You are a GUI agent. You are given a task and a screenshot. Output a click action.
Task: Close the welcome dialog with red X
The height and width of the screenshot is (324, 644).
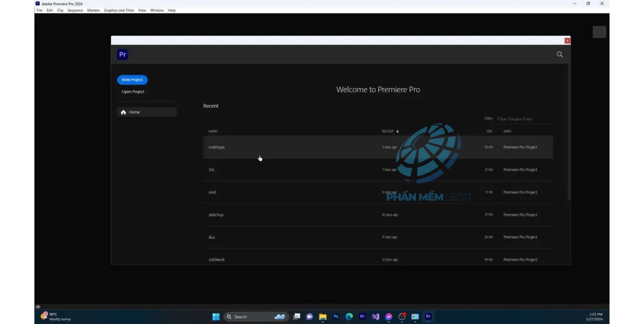coord(567,40)
